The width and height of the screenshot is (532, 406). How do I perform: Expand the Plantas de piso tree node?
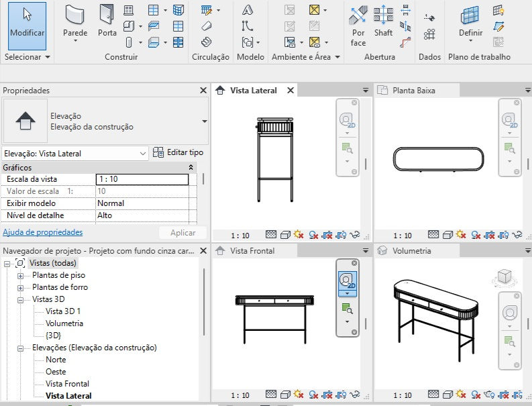click(x=20, y=276)
